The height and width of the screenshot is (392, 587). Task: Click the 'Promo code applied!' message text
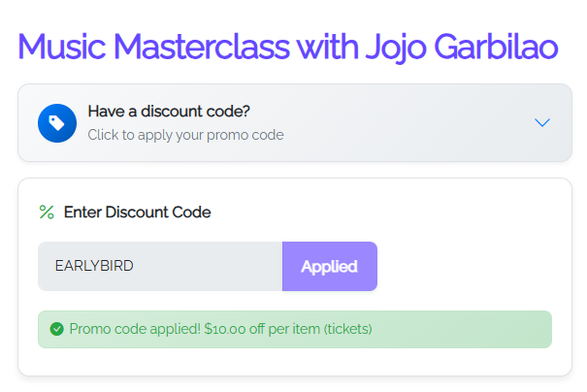point(135,329)
